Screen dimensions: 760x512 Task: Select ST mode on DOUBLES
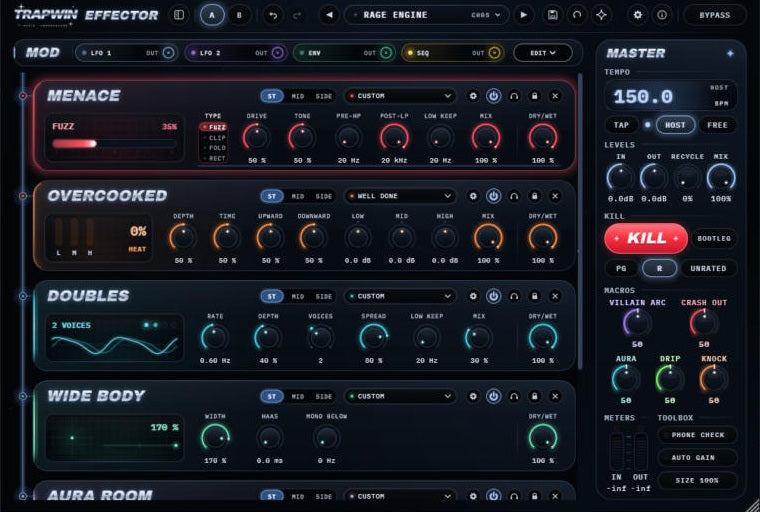point(272,296)
